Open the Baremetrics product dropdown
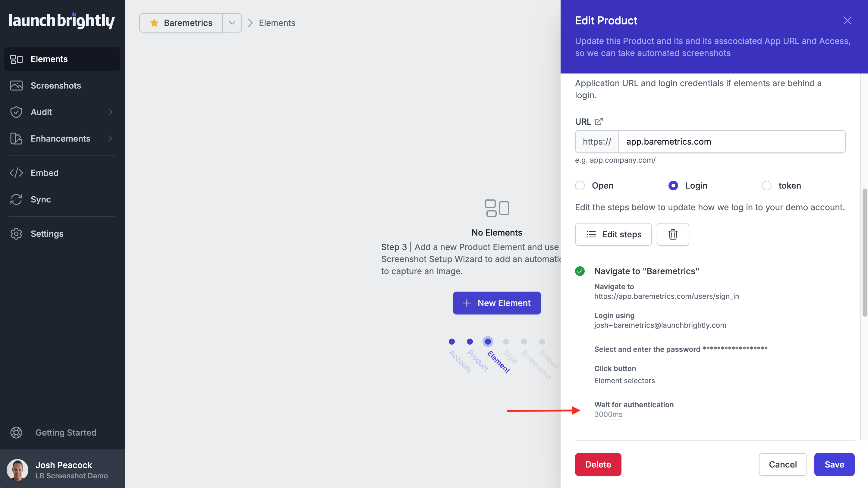 231,23
